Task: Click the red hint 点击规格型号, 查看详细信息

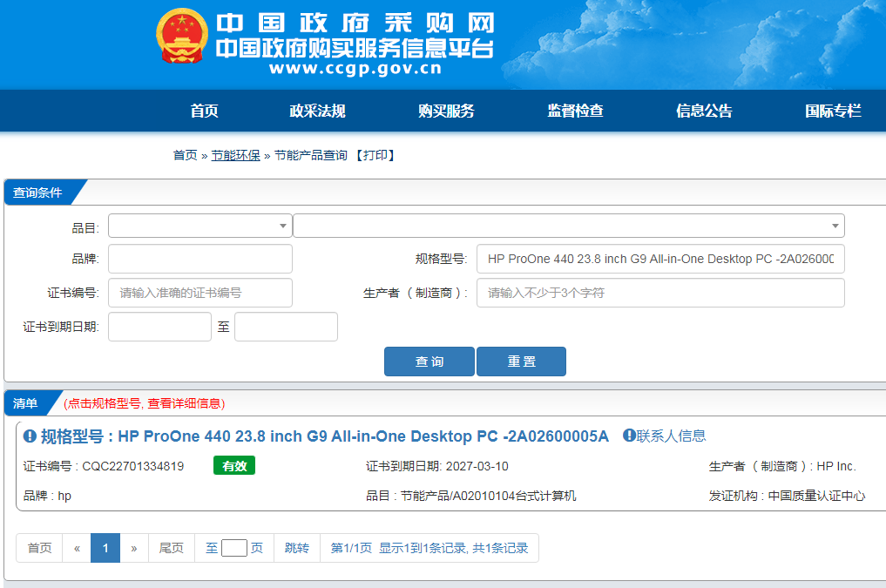Action: click(144, 403)
